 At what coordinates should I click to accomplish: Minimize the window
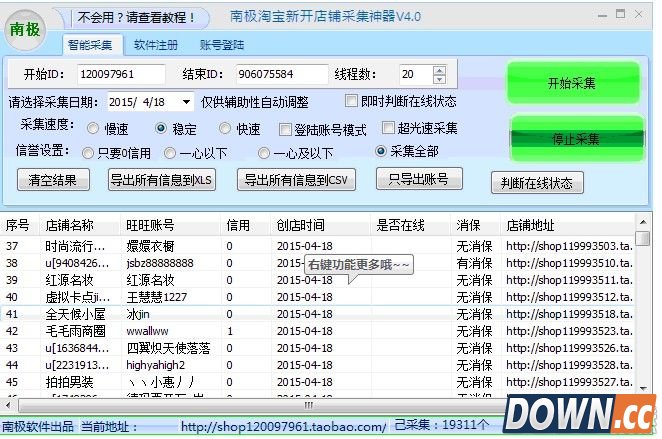602,16
